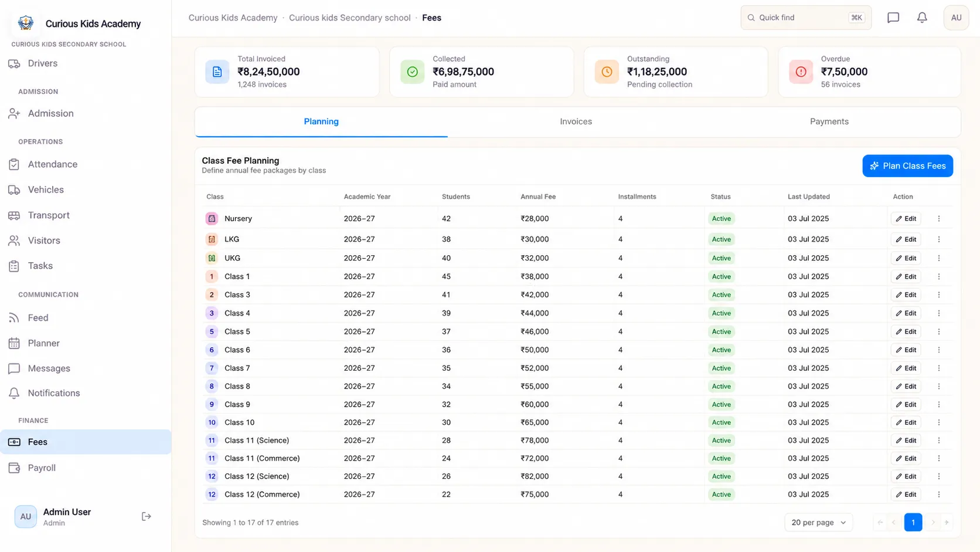Open more options for Class 8 row
This screenshot has height=552, width=980.
coord(938,387)
